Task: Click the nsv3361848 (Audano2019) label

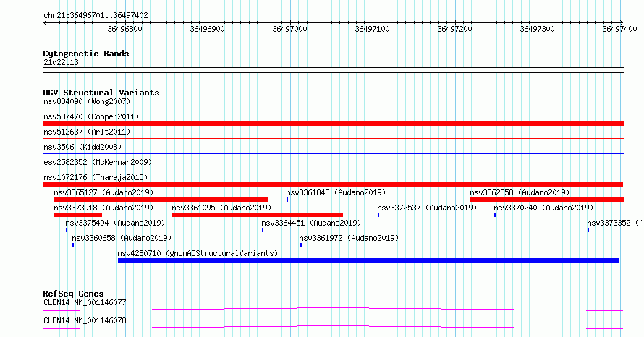Action: click(x=336, y=192)
